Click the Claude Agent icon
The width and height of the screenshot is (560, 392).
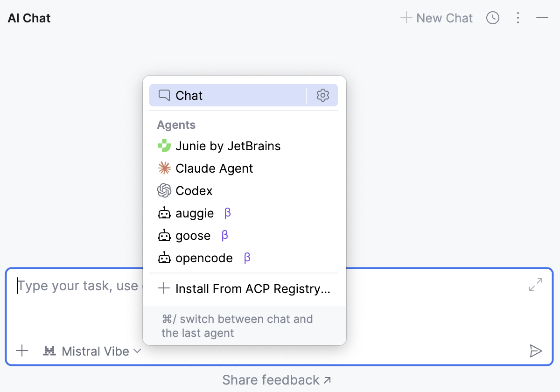(164, 168)
